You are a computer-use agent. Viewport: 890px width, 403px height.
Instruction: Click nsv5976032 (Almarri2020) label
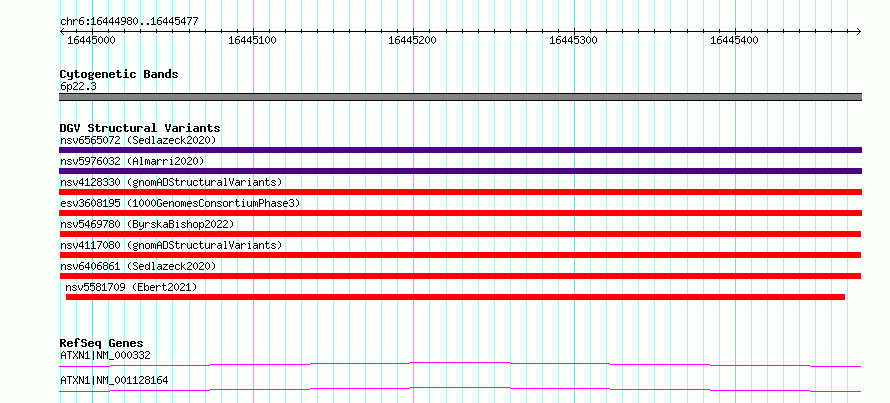click(132, 161)
